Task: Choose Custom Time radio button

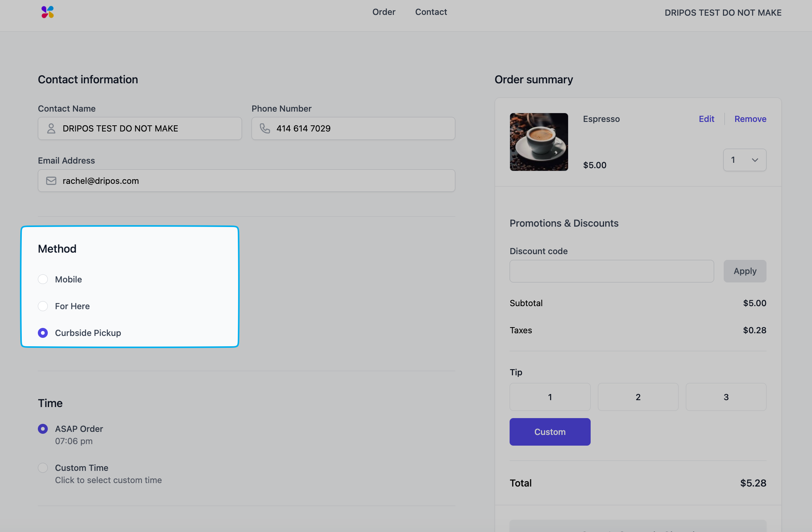Action: 43,468
